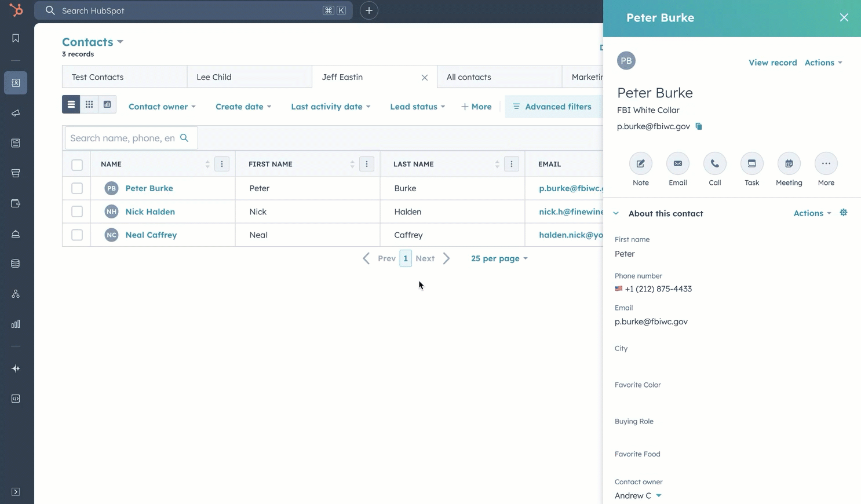Click the Advanced filters button
Image resolution: width=861 pixels, height=504 pixels.
pyautogui.click(x=552, y=107)
